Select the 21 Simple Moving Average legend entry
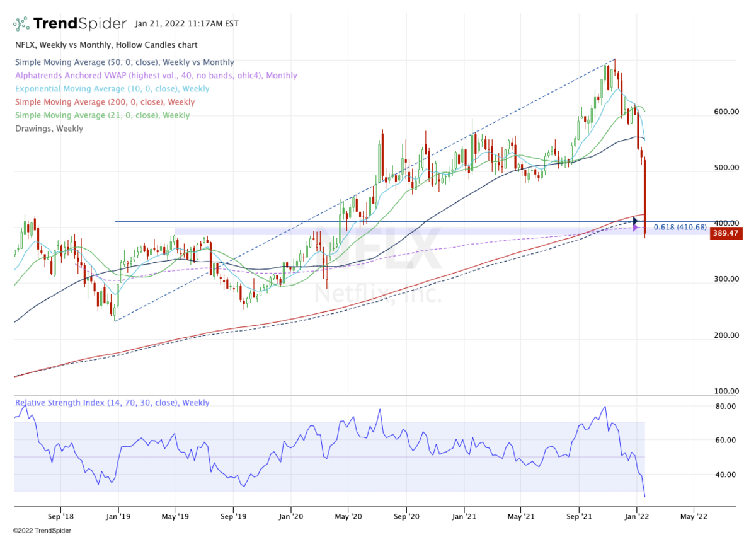The width and height of the screenshot is (756, 537). click(x=102, y=115)
